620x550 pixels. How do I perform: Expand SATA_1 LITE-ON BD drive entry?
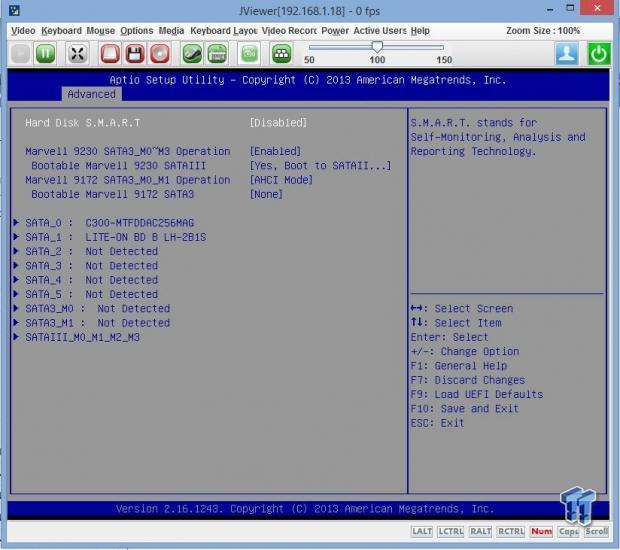[x=110, y=237]
